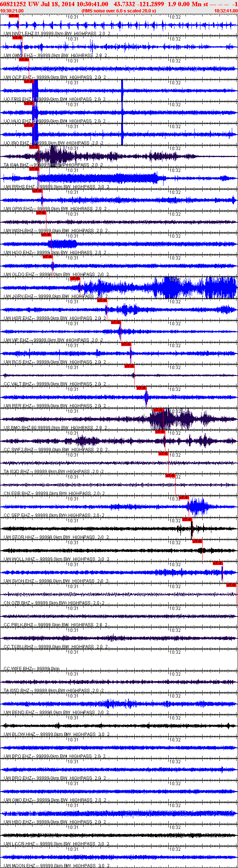This screenshot has height=868, width=238.
Task: Click station label CC PRLK BHZ
Action: 18,625
